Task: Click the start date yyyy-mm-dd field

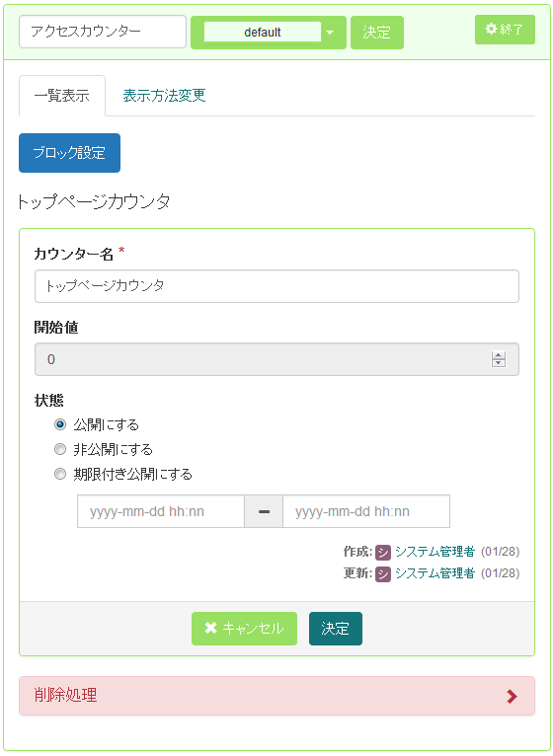Action: [161, 511]
